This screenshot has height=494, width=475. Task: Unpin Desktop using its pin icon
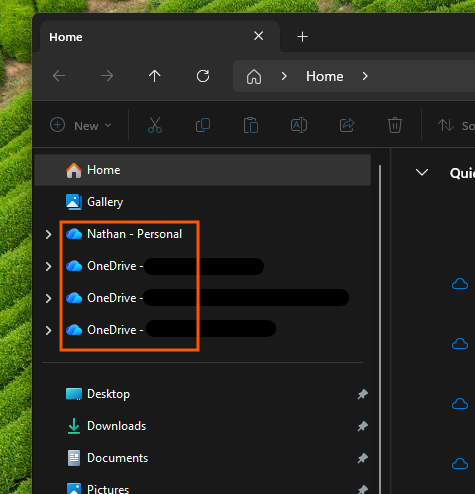363,394
